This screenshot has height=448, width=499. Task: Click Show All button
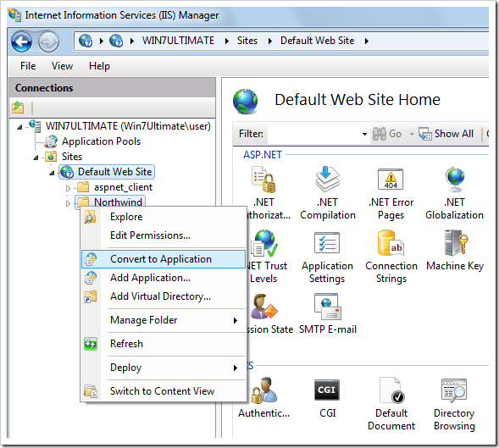point(446,134)
